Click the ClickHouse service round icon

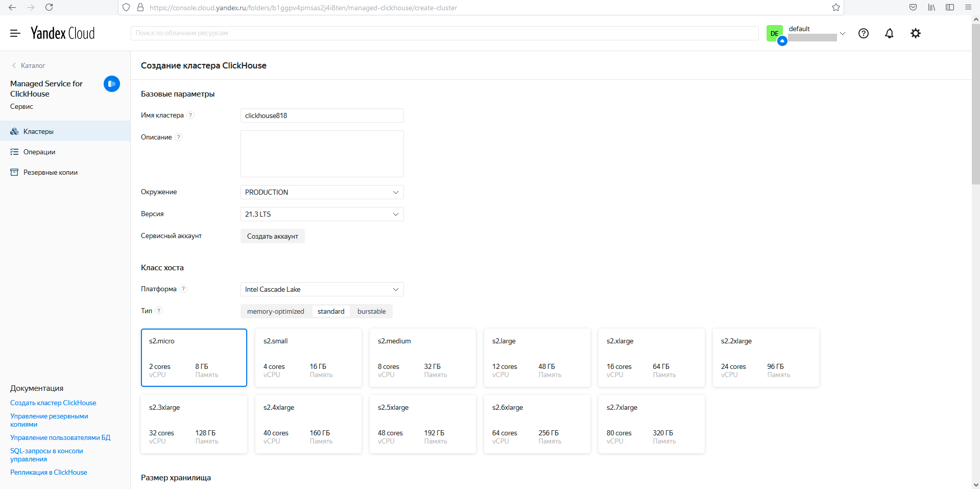112,84
